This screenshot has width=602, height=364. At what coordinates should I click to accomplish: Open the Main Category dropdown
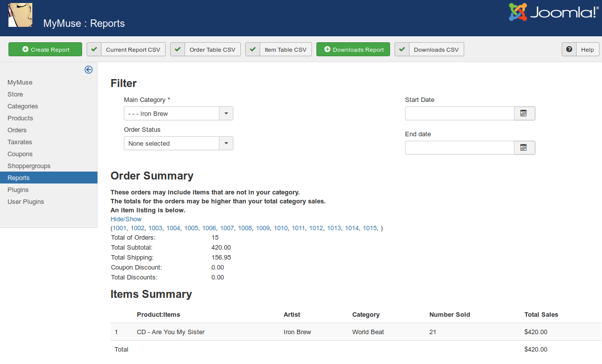click(x=226, y=113)
